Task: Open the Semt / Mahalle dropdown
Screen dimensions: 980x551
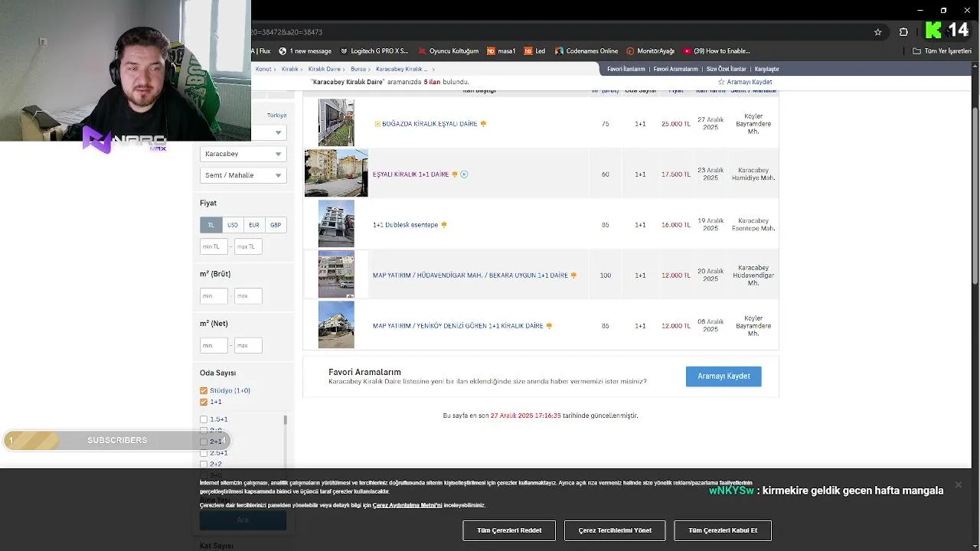Action: click(x=243, y=175)
